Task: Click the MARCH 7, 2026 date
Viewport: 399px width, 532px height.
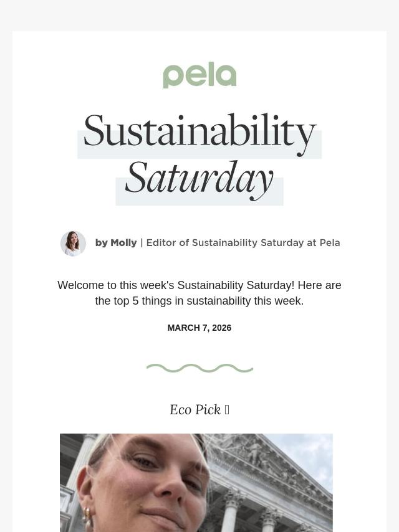Action: point(199,328)
